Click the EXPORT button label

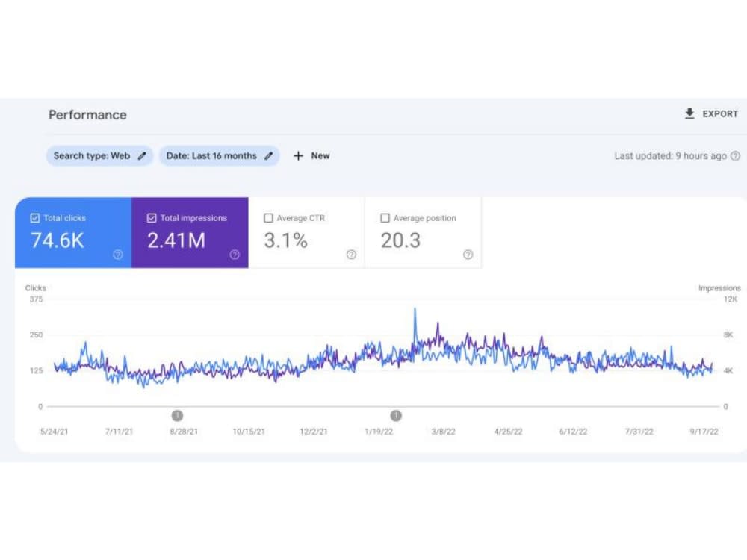(x=720, y=113)
